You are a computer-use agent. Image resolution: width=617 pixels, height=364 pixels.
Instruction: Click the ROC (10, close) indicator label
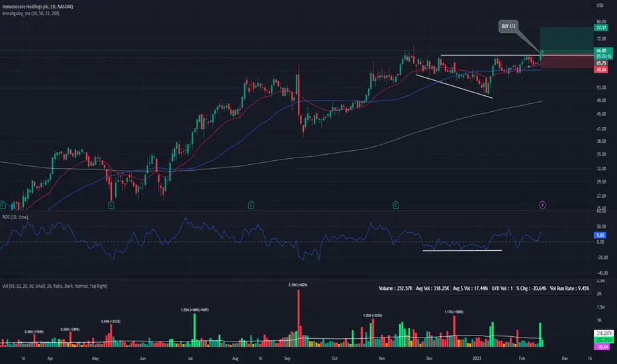(x=15, y=217)
